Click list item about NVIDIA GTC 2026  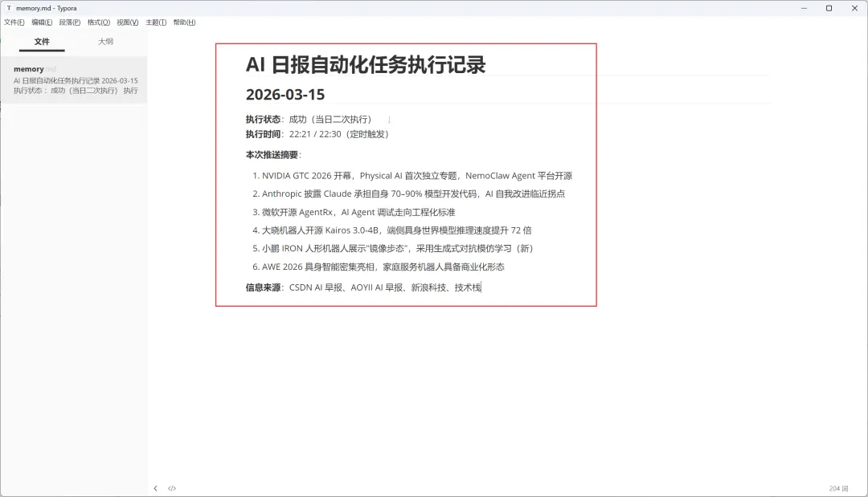(x=412, y=176)
